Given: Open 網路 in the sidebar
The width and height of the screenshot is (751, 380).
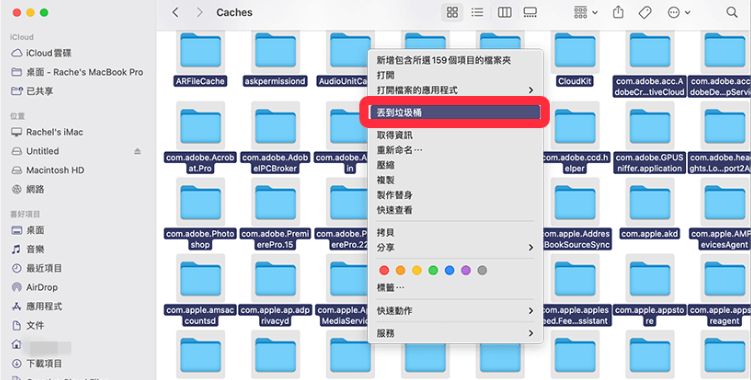Looking at the screenshot, I should click(28, 189).
